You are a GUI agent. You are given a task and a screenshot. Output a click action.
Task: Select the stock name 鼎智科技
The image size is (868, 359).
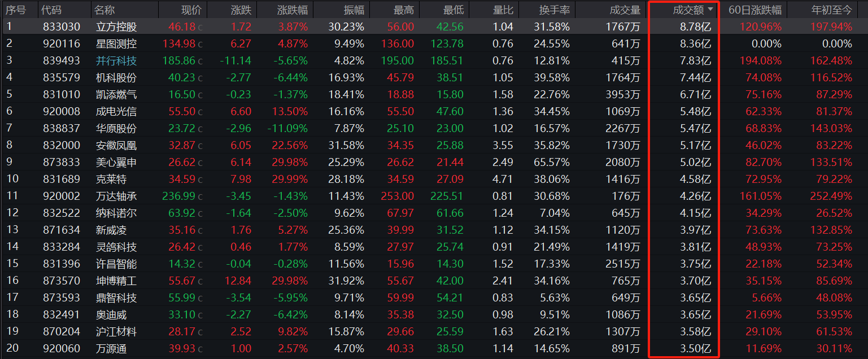click(116, 297)
